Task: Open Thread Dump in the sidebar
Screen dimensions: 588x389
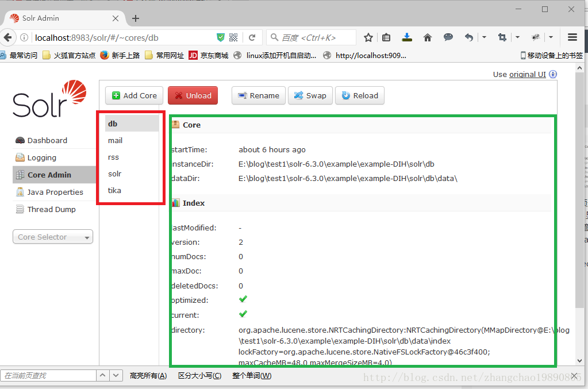Action: click(x=51, y=210)
